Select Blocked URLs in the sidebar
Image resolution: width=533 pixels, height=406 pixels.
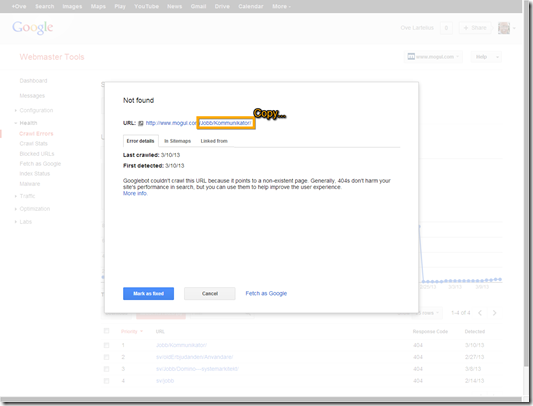tap(37, 154)
